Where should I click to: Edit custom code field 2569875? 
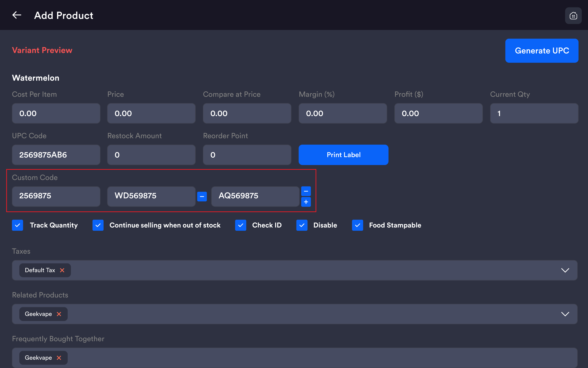point(56,196)
